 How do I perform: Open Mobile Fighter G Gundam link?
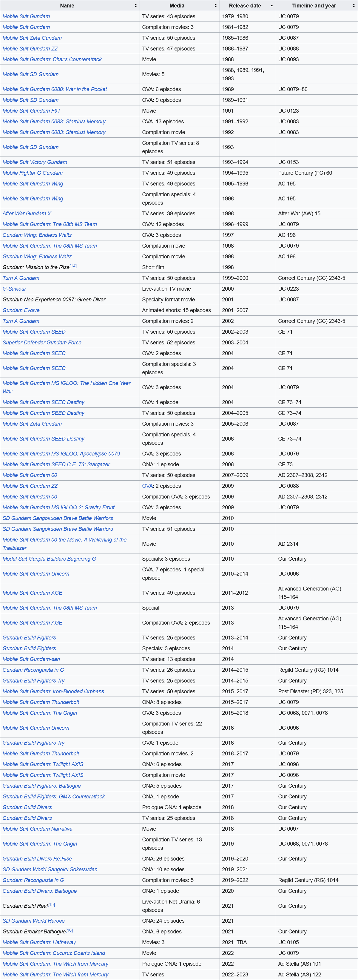(x=32, y=173)
